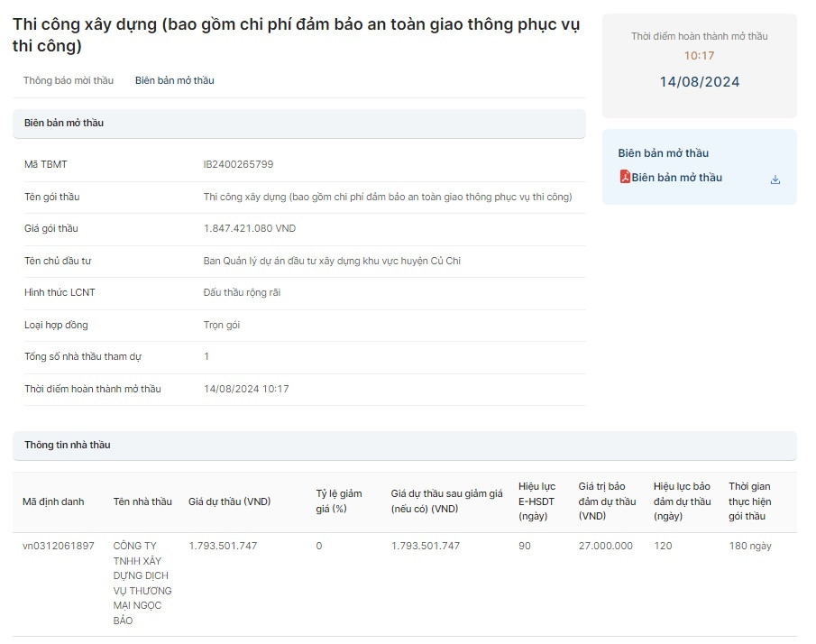Click the orange 10:17 time in sidebar

pyautogui.click(x=699, y=56)
